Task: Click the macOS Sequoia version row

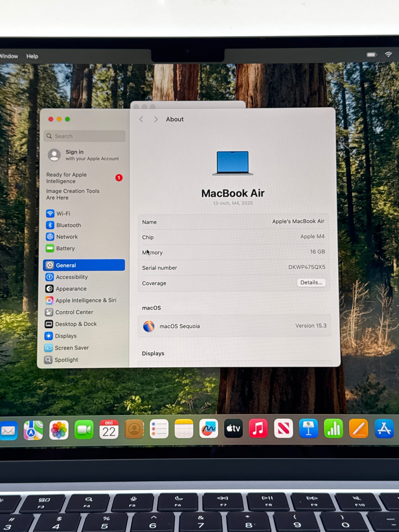Action: click(x=234, y=326)
